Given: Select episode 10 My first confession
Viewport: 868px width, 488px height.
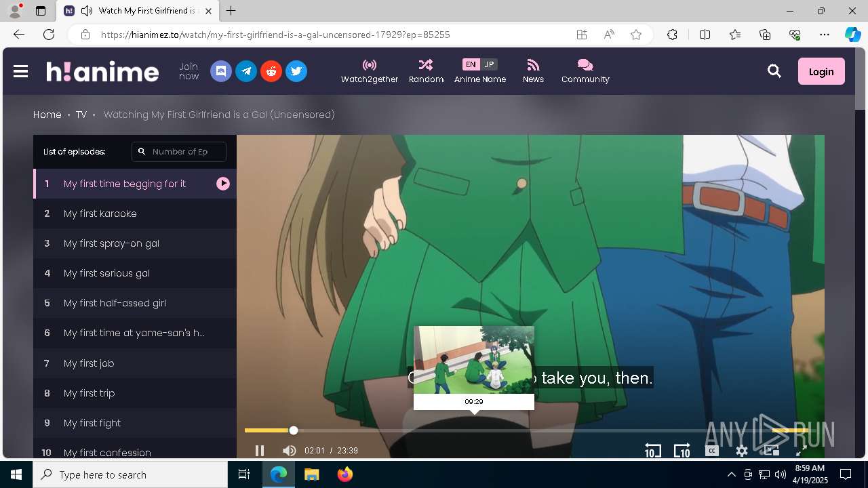Looking at the screenshot, I should [135, 449].
